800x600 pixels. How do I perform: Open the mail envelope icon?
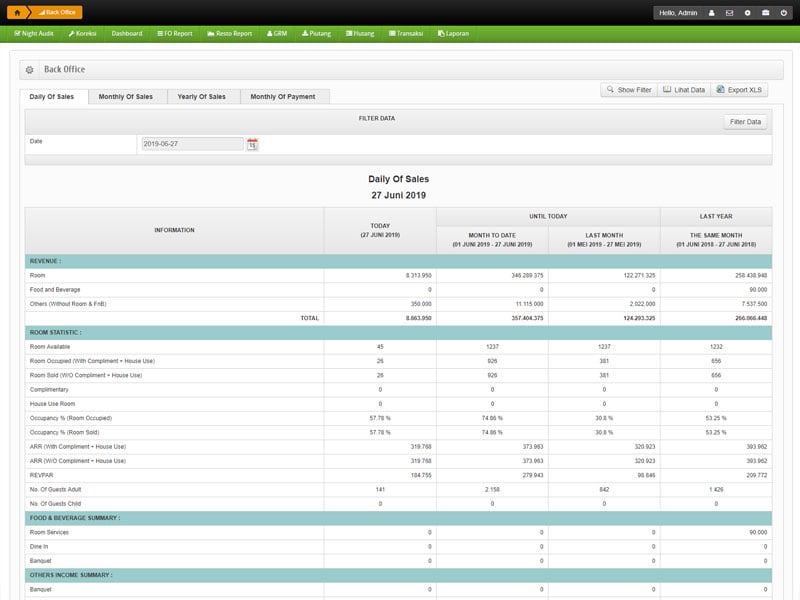click(x=729, y=13)
